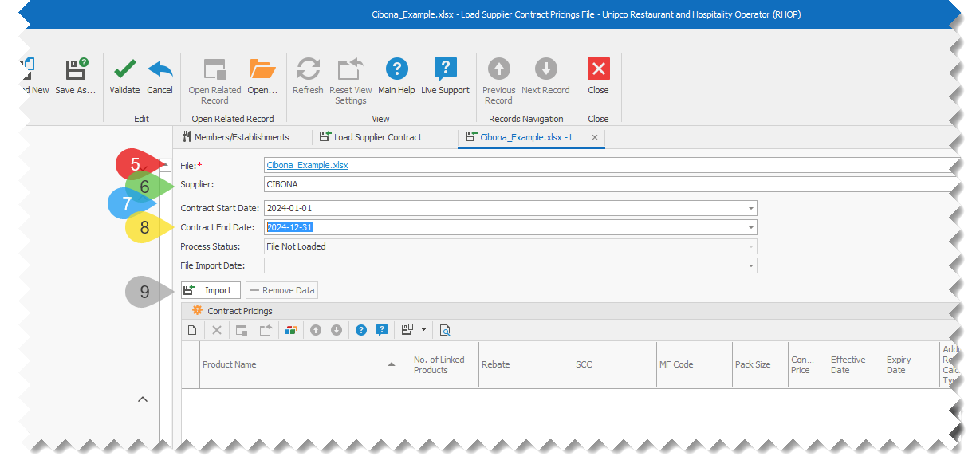The width and height of the screenshot is (980, 464).
Task: Click the Reset View Settings icon
Action: point(351,69)
